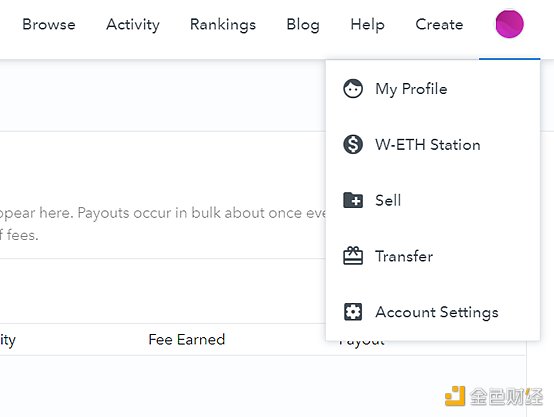
Task: Open Account Settings text entry
Action: click(437, 312)
